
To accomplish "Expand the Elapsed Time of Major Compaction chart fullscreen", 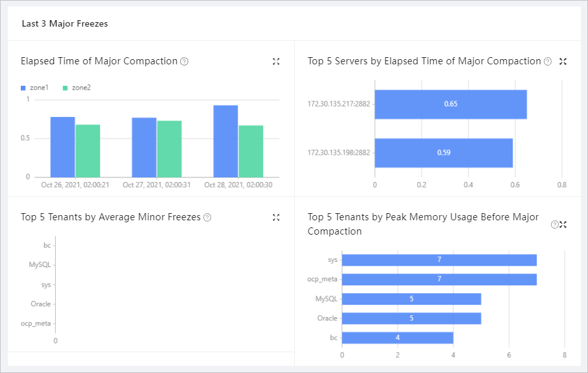I will coord(276,62).
